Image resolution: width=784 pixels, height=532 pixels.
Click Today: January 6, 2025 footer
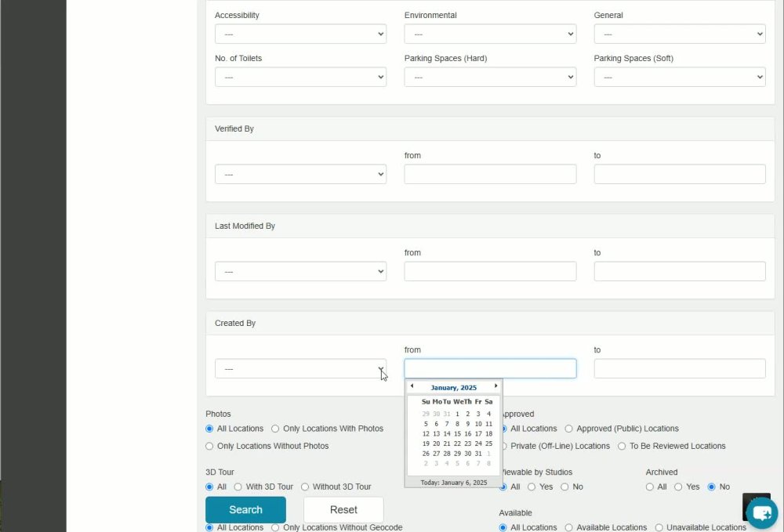tap(453, 483)
